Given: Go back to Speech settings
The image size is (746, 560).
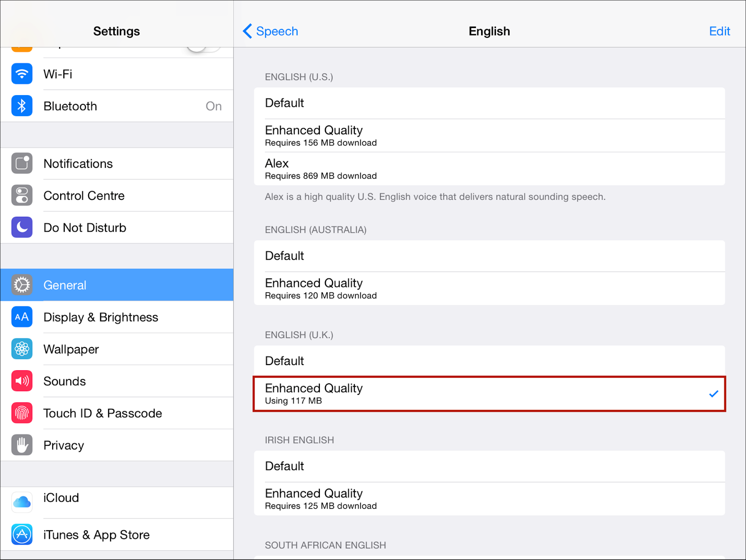Looking at the screenshot, I should (270, 31).
